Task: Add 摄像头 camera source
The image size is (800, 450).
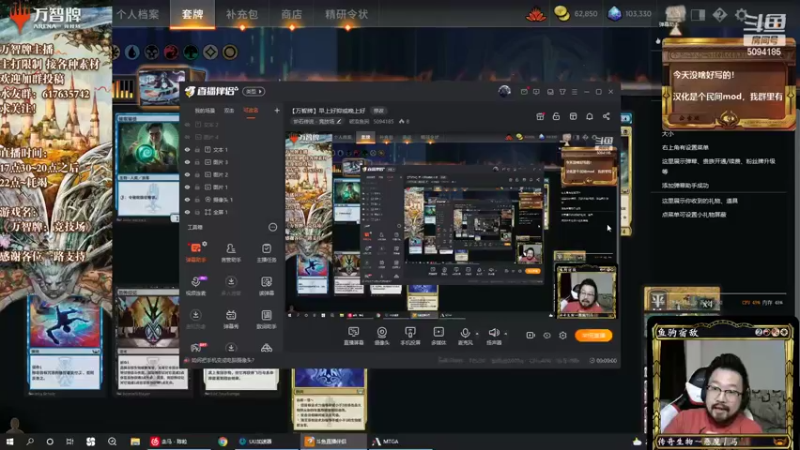Action: point(382,336)
